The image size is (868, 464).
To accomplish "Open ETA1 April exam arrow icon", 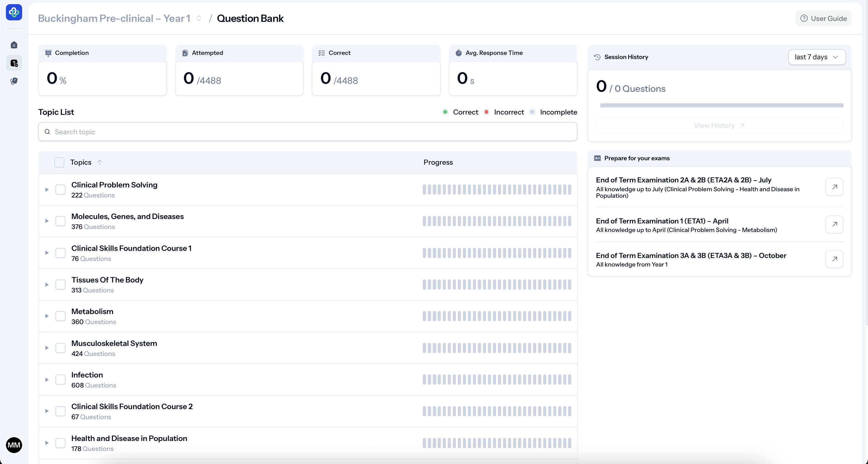I will pos(834,224).
